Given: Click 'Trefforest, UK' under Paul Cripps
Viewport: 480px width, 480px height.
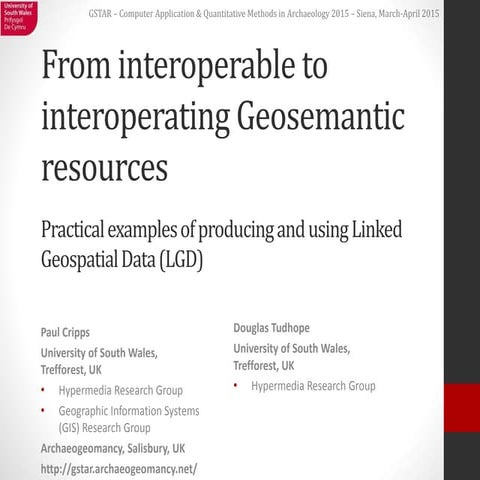Looking at the screenshot, I should [x=71, y=370].
